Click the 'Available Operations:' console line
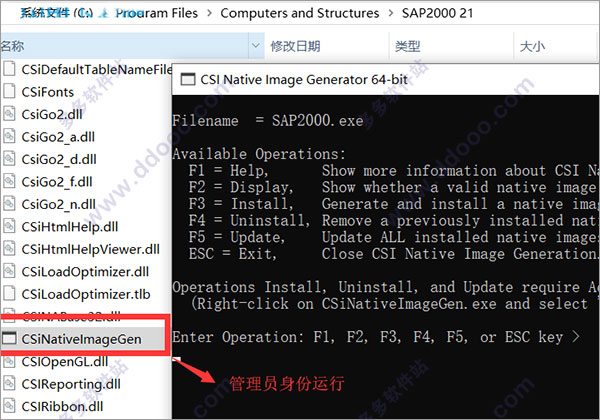600x420 pixels. tap(259, 154)
